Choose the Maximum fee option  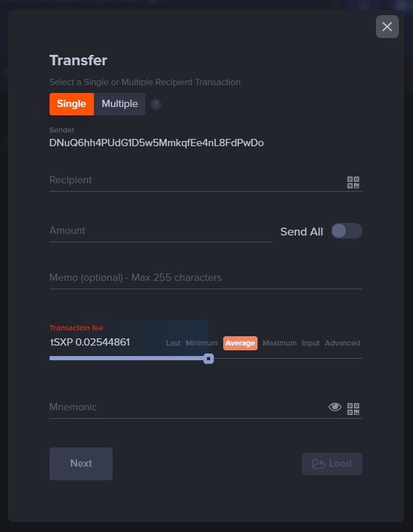pos(280,343)
